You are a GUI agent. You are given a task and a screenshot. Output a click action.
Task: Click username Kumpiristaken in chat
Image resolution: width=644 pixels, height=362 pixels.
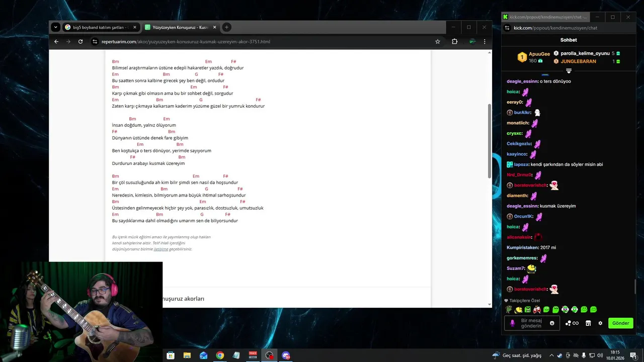click(523, 247)
